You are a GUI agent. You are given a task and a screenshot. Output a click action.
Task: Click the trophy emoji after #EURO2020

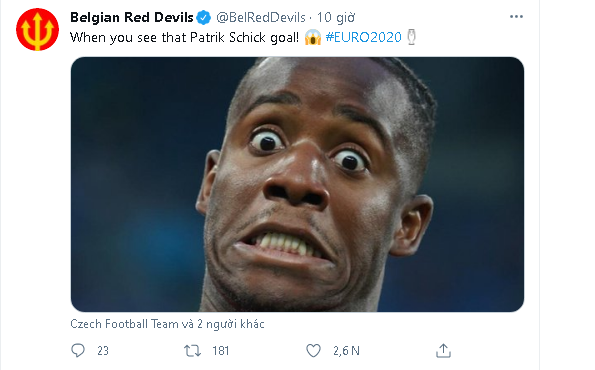click(x=412, y=37)
